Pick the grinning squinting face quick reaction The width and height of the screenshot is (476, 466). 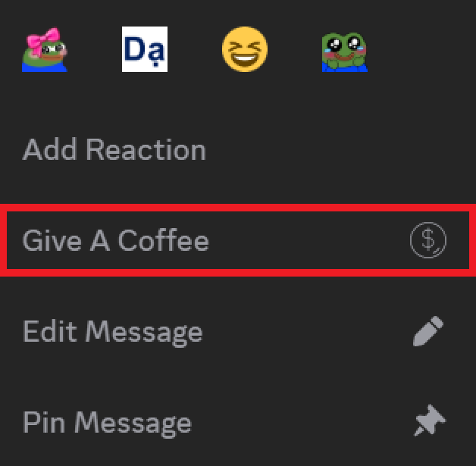245,49
